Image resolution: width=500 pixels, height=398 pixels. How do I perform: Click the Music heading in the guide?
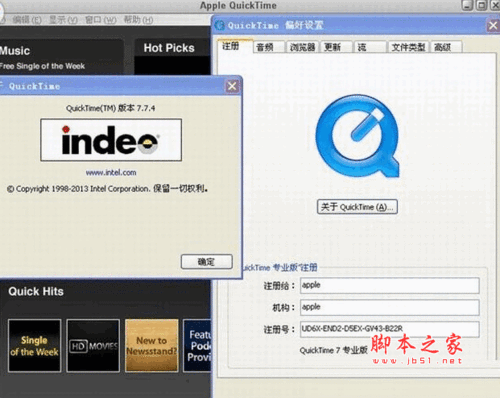(15, 51)
